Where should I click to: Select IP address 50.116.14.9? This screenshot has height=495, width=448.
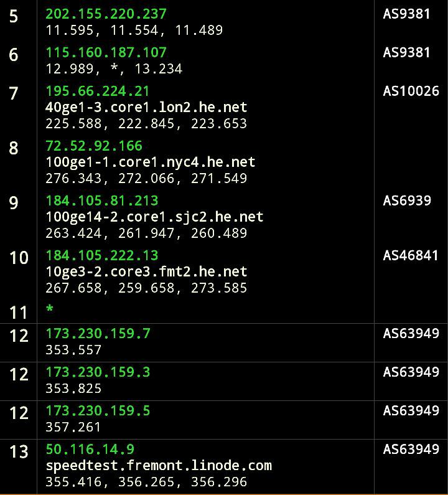click(x=90, y=449)
